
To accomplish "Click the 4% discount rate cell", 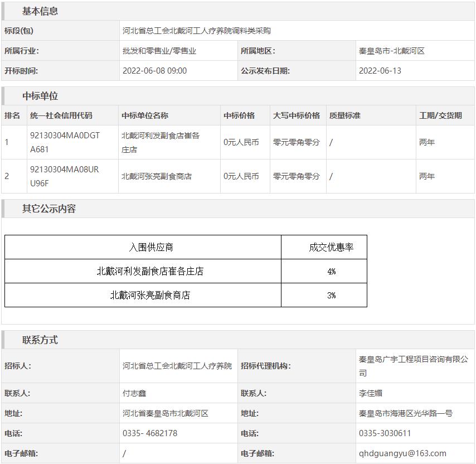I will [331, 272].
